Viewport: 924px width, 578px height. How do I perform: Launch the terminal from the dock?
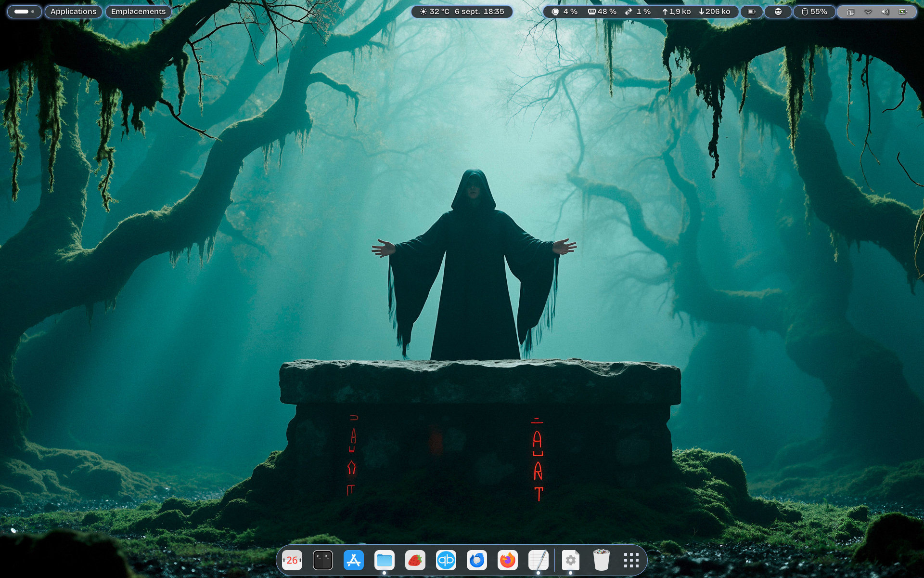323,560
